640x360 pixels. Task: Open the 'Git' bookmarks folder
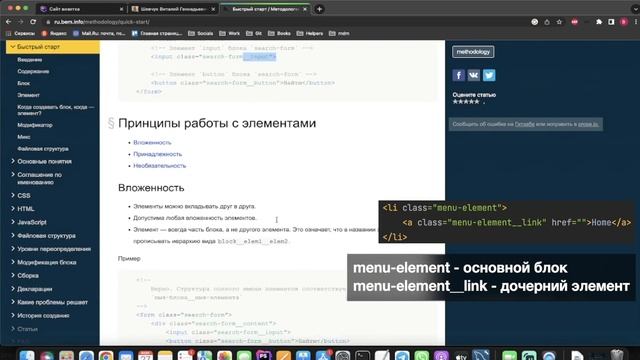coord(255,33)
